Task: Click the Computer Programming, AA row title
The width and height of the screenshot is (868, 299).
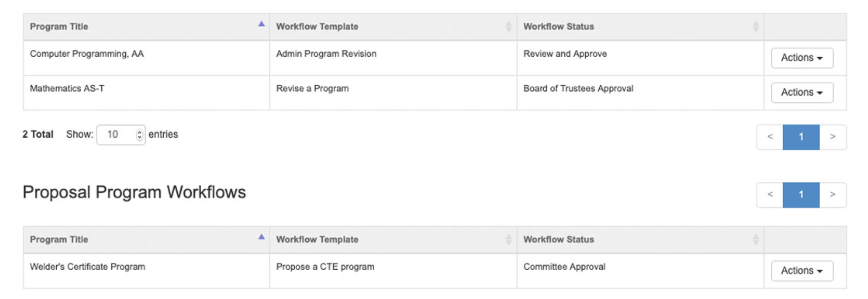Action: [87, 54]
